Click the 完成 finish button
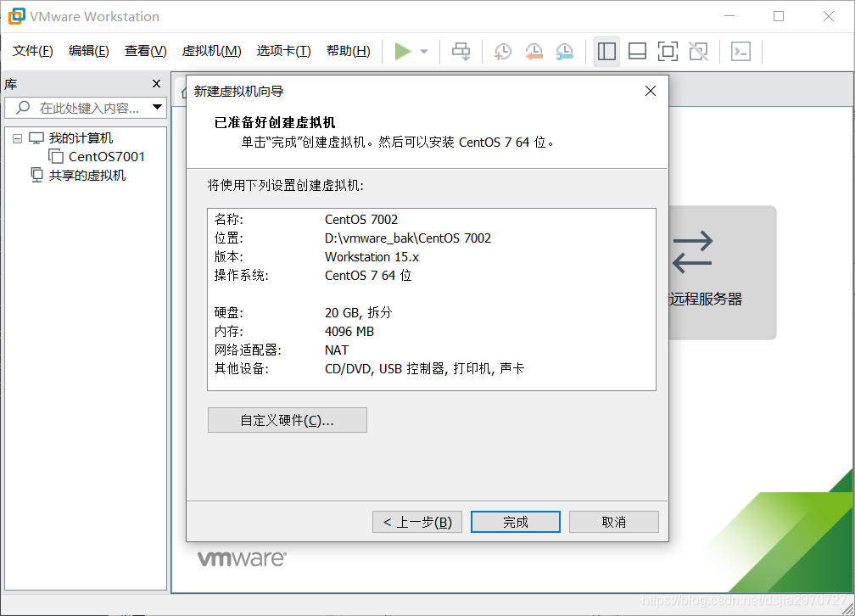 tap(516, 522)
